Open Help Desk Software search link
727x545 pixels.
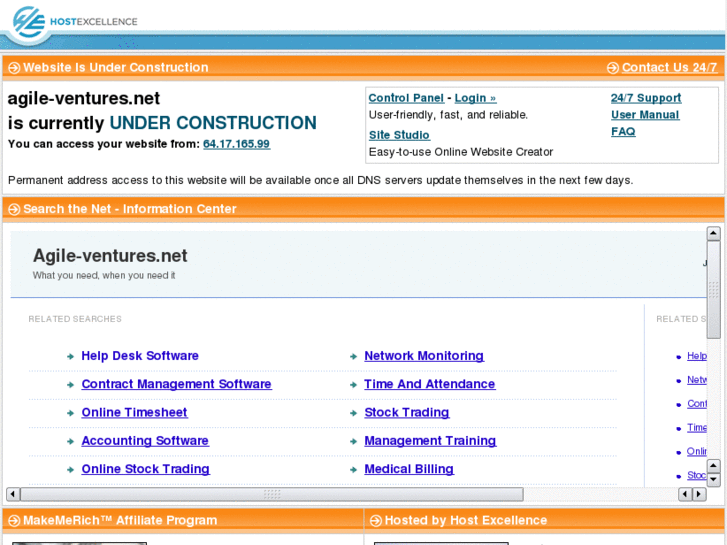[x=140, y=356]
